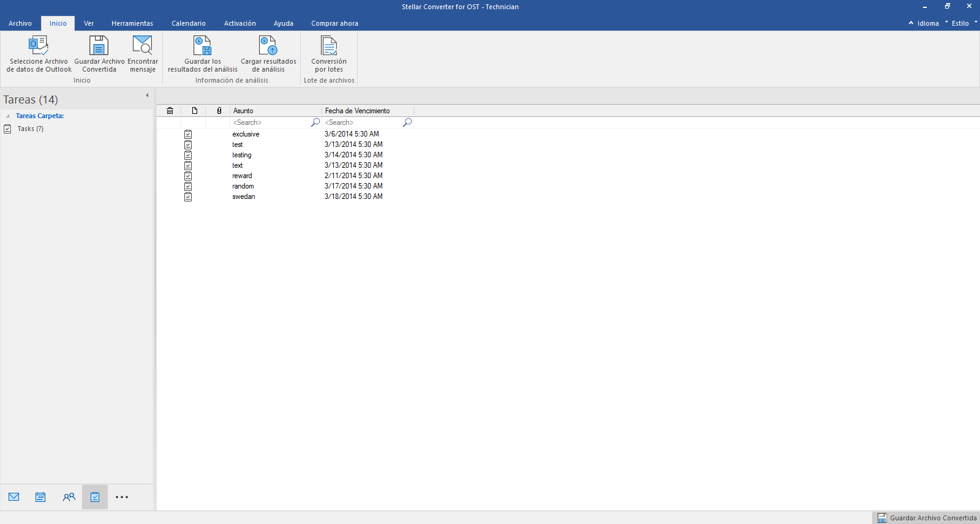Switch to Contacts view icon in bottom navigation

click(x=69, y=497)
